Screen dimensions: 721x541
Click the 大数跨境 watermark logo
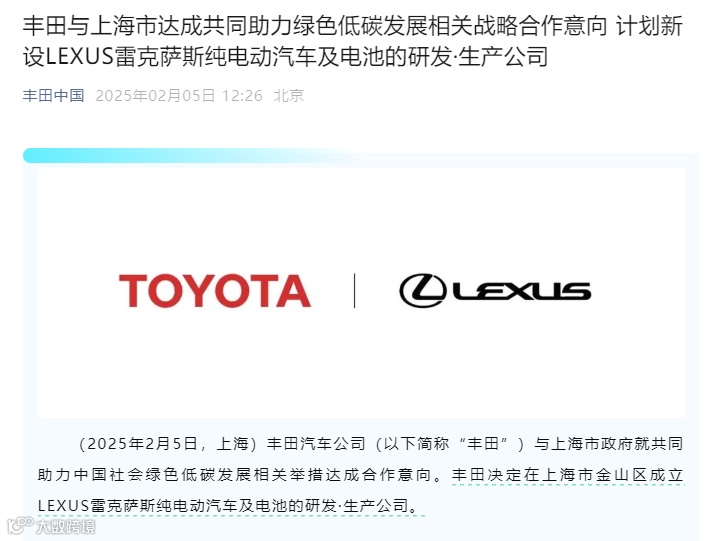[x=20, y=525]
